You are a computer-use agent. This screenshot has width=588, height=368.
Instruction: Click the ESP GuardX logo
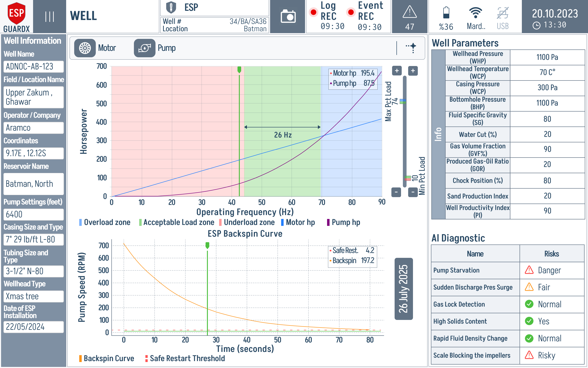[x=16, y=17]
